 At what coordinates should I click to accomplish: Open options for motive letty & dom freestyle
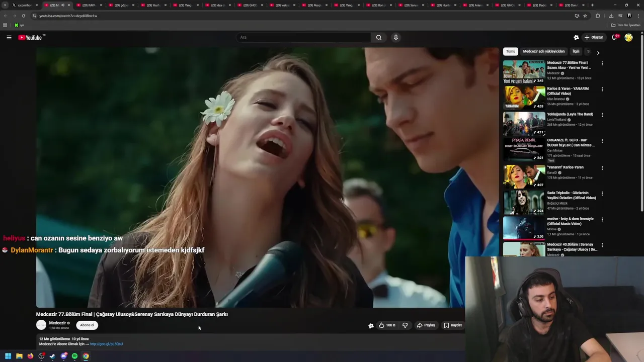[x=602, y=220]
